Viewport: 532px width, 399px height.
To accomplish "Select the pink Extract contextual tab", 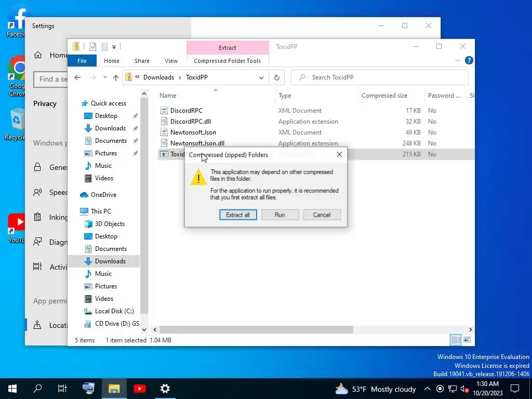I will click(x=228, y=48).
